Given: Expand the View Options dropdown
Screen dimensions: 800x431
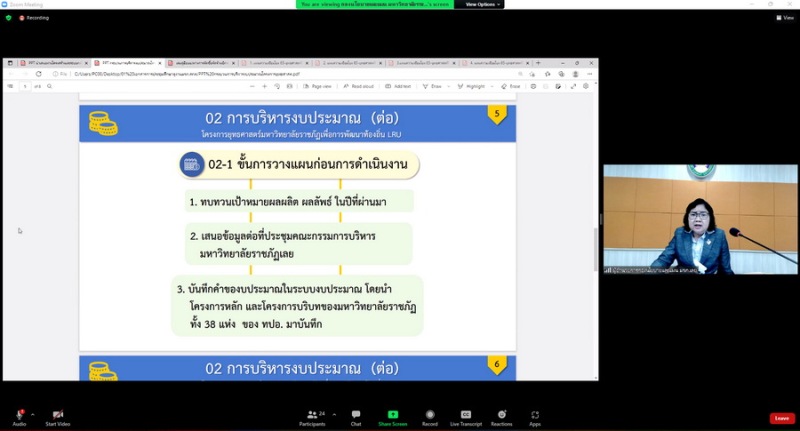Looking at the screenshot, I should 480,4.
